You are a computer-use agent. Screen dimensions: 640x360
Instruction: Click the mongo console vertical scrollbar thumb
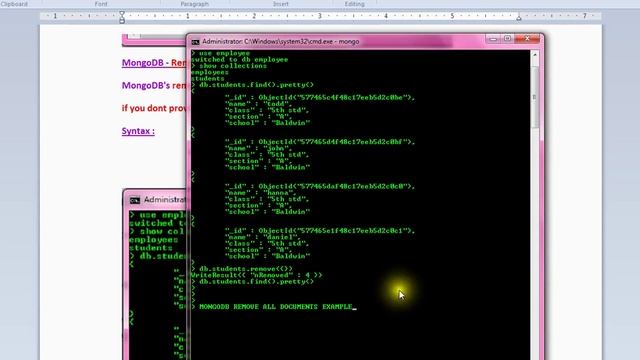[x=535, y=97]
